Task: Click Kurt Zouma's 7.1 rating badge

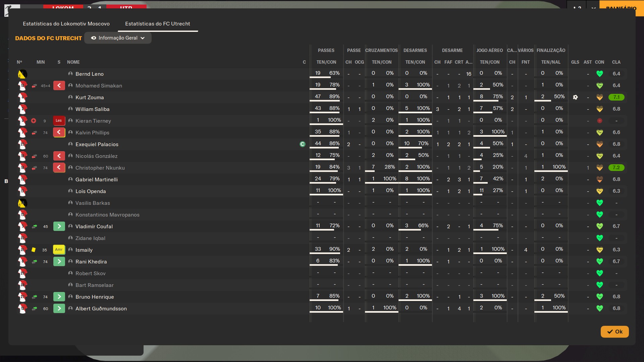Action: 616,97
